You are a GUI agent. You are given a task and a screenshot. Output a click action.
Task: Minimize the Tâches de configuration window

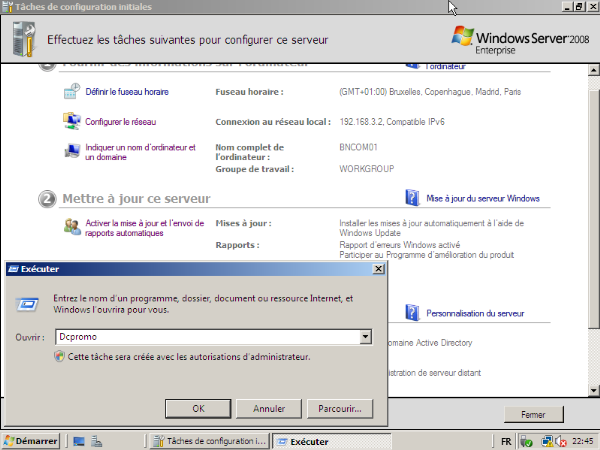pyautogui.click(x=568, y=6)
